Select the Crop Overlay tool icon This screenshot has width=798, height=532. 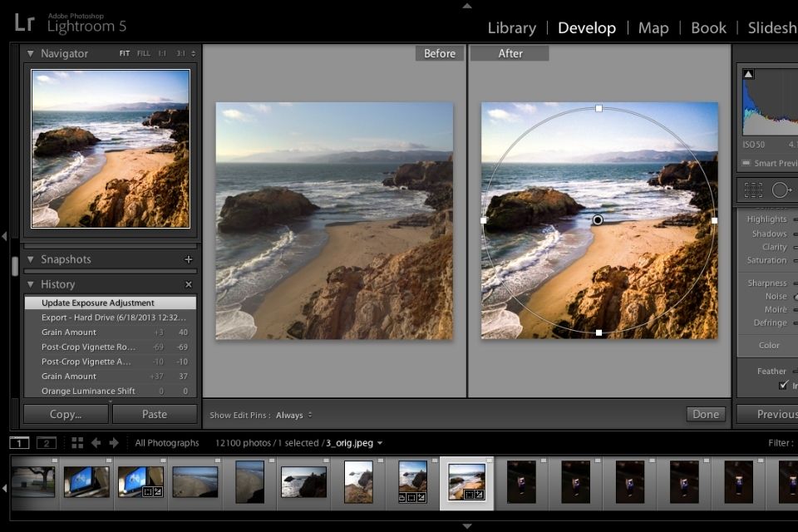click(753, 190)
